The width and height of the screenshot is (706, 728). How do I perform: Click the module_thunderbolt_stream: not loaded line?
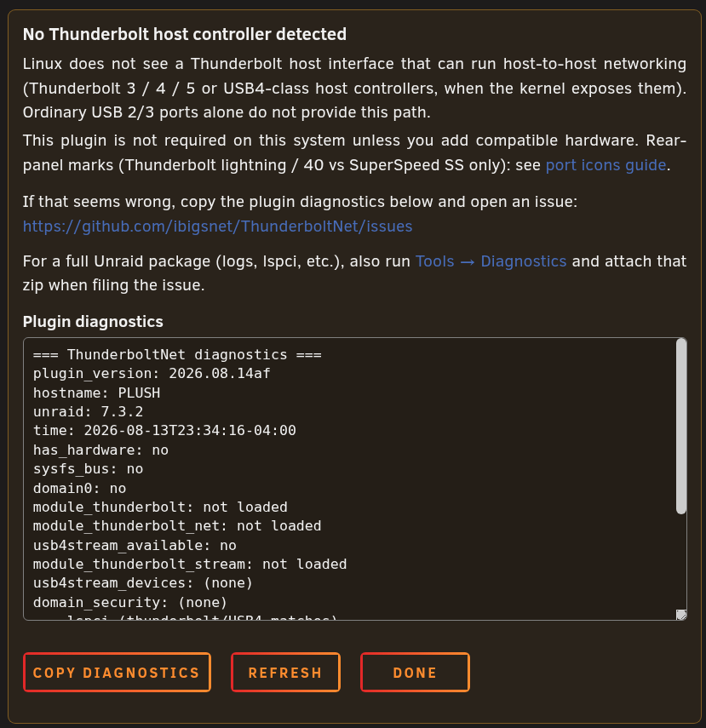(190, 565)
